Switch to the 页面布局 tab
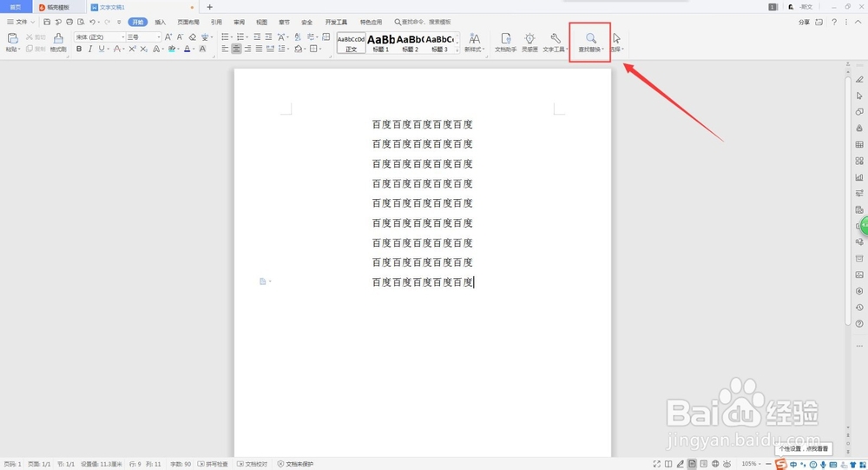This screenshot has height=470, width=868. coord(188,23)
